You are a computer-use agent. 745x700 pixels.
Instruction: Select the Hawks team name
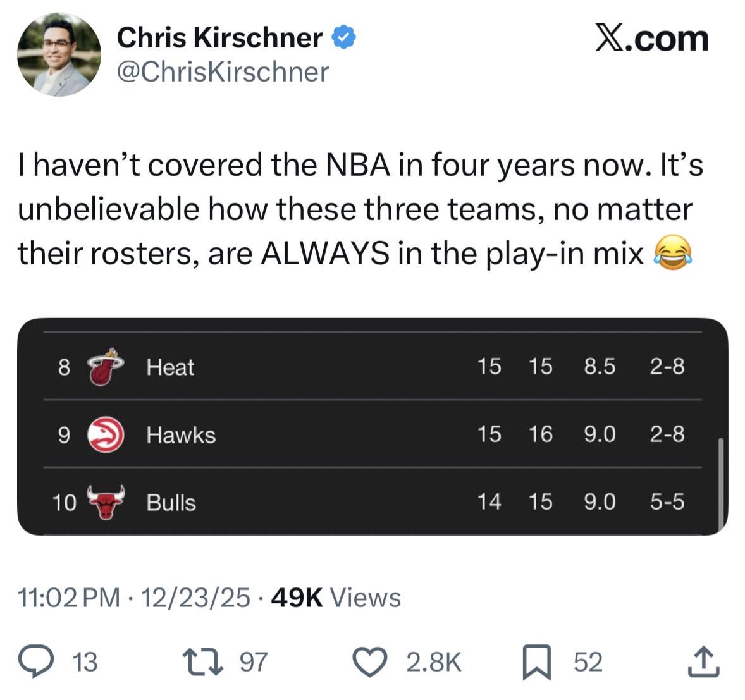coord(181,435)
